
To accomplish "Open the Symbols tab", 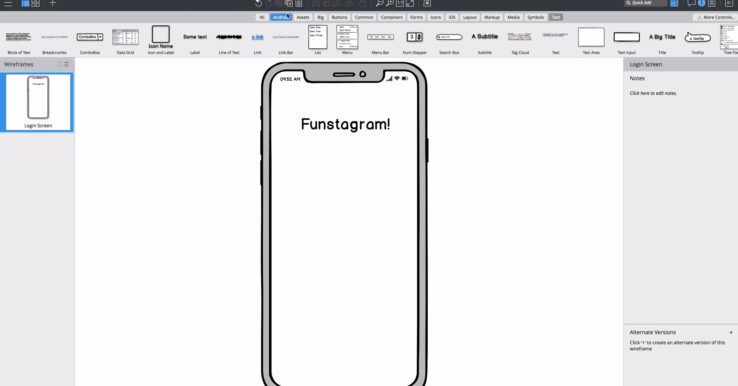I will click(x=536, y=17).
